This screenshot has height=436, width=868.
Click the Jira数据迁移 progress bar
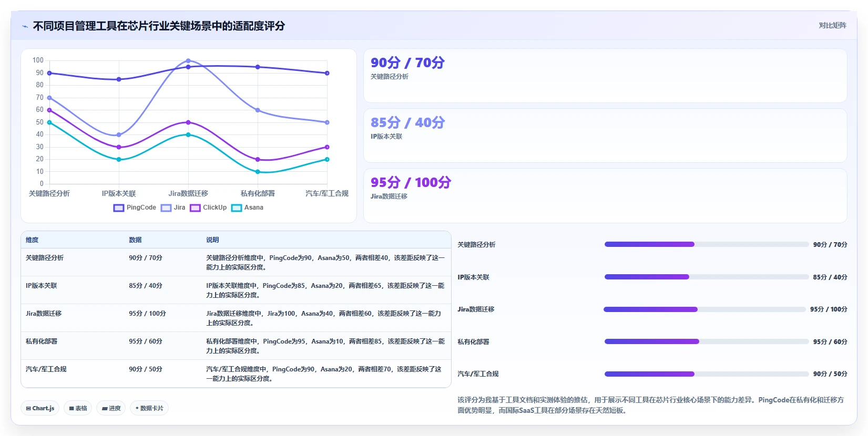point(705,309)
